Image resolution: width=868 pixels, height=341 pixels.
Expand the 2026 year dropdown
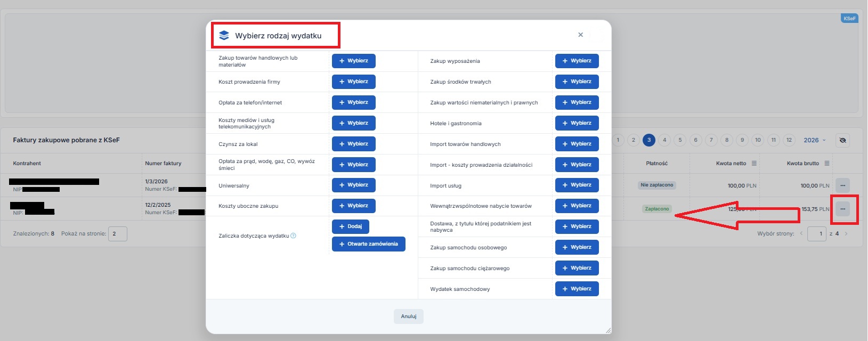pos(815,140)
